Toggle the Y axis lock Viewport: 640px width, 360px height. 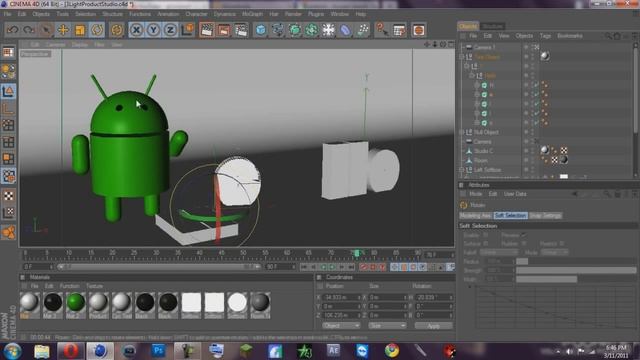(153, 30)
